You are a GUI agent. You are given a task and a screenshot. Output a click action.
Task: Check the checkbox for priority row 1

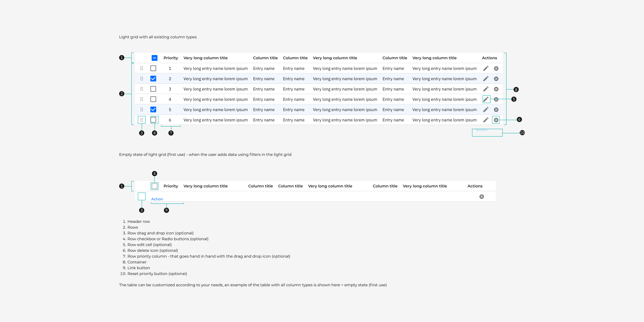[153, 68]
